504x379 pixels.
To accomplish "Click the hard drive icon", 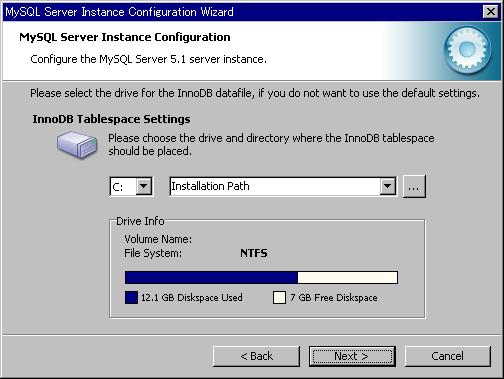I will (x=77, y=145).
